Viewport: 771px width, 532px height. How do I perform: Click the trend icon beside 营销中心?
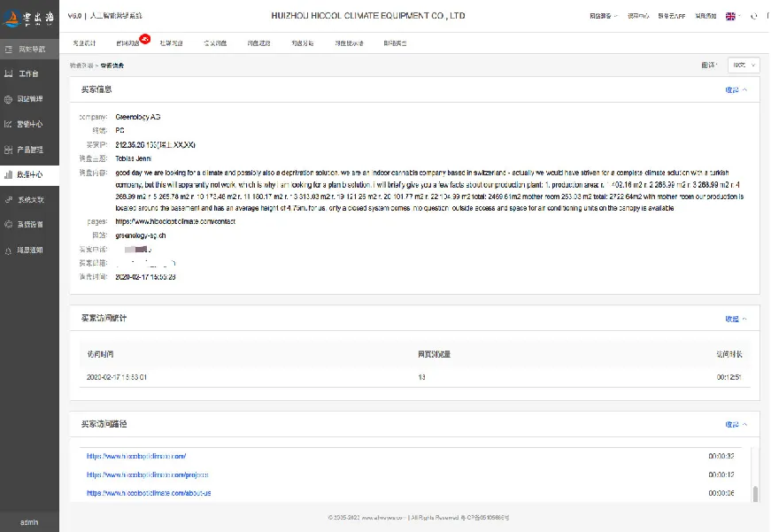[x=8, y=124]
